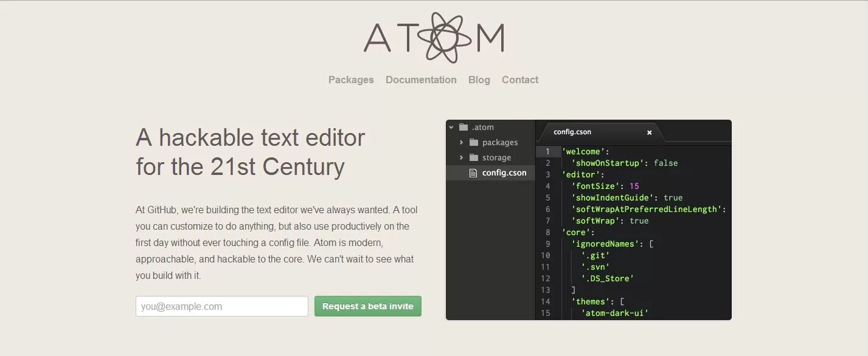Click the Atom editor screenshot image

pos(589,220)
